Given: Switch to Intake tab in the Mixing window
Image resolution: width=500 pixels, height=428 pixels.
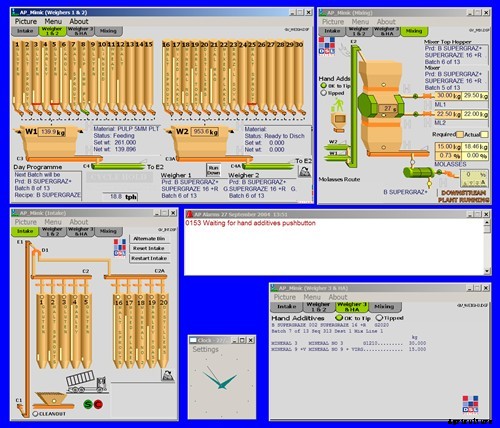Looking at the screenshot, I should 332,31.
